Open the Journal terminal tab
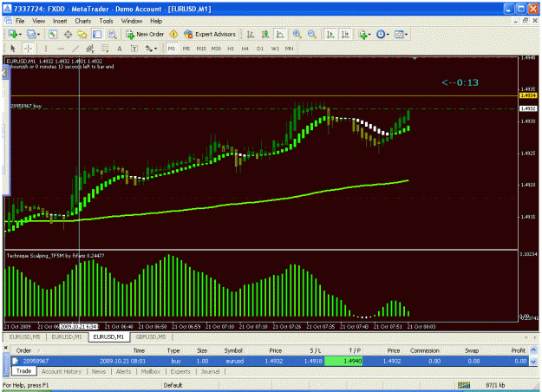The height and width of the screenshot is (392, 542). (210, 371)
